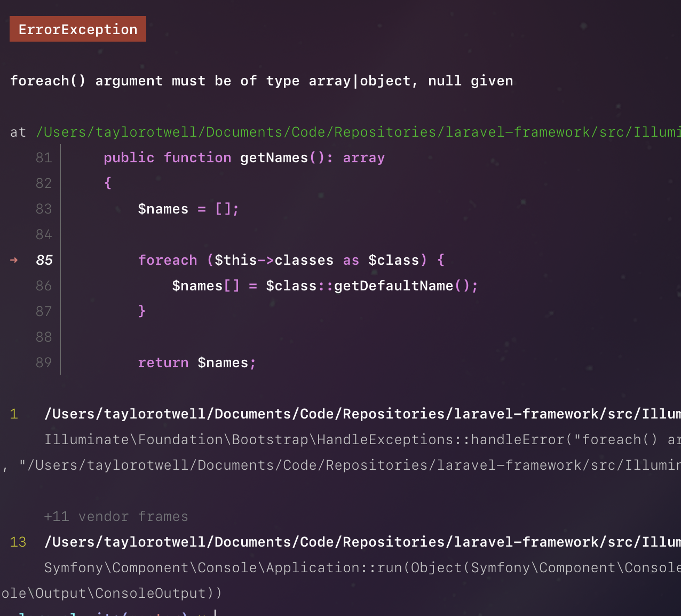The height and width of the screenshot is (616, 681).
Task: Click line number 85 in the gutter
Action: click(x=44, y=260)
